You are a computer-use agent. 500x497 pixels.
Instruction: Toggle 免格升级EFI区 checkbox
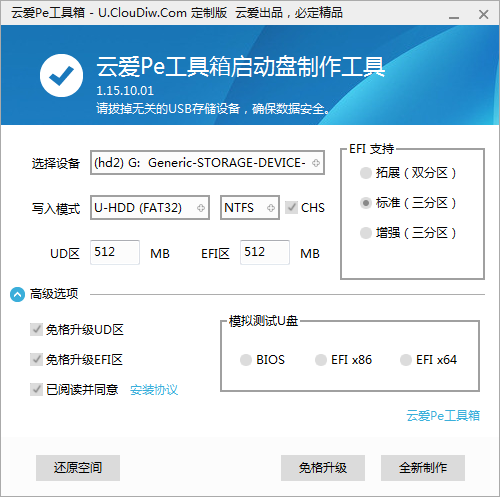(36, 359)
